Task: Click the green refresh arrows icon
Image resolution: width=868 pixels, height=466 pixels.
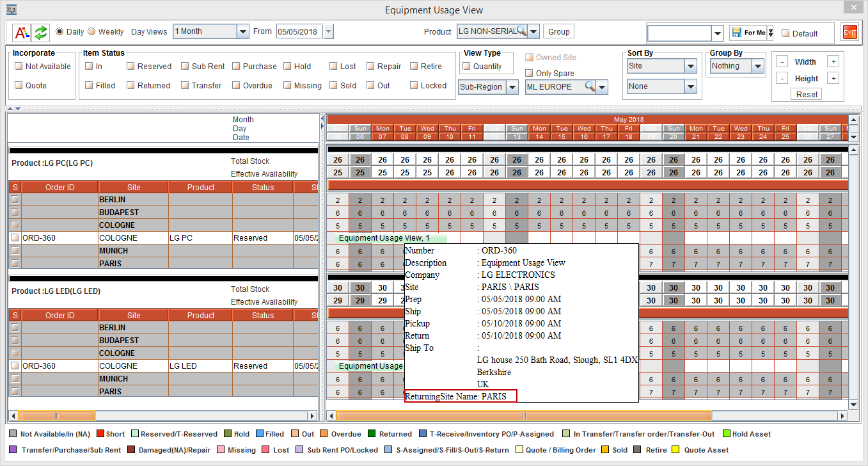Action: (x=41, y=32)
